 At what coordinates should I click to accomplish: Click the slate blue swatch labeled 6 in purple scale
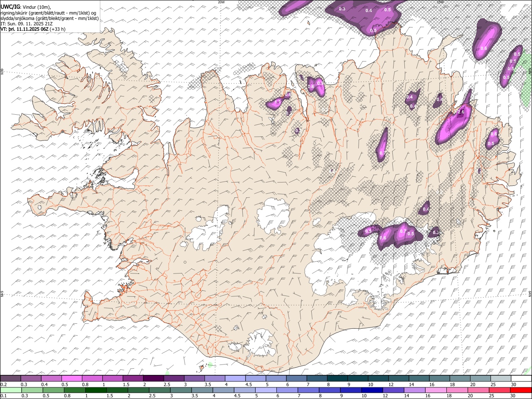pyautogui.click(x=296, y=379)
